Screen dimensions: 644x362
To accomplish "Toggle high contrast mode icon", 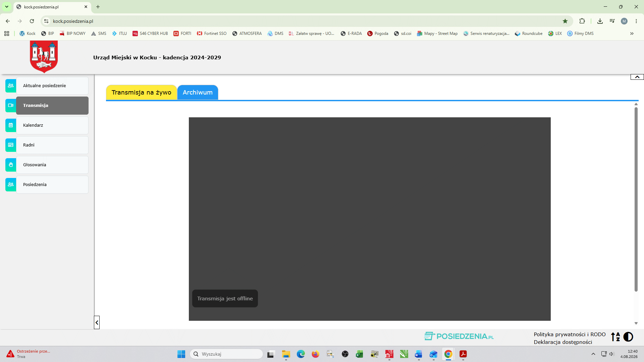I will pyautogui.click(x=628, y=337).
